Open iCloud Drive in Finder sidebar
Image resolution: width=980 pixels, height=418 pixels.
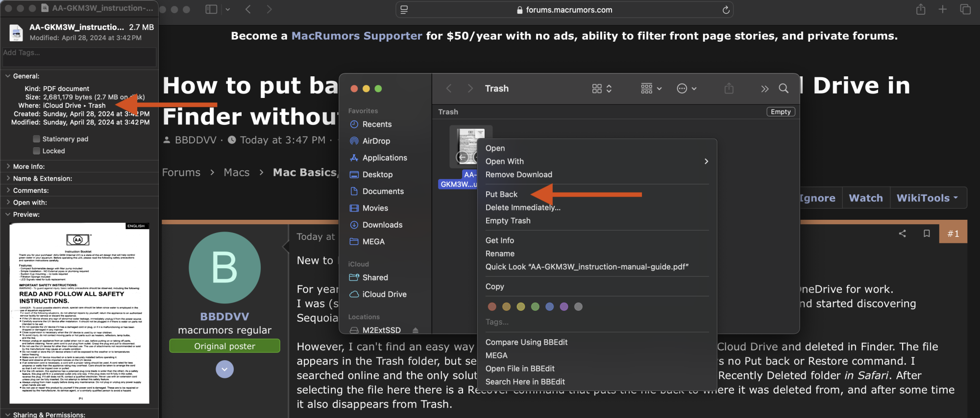click(384, 294)
